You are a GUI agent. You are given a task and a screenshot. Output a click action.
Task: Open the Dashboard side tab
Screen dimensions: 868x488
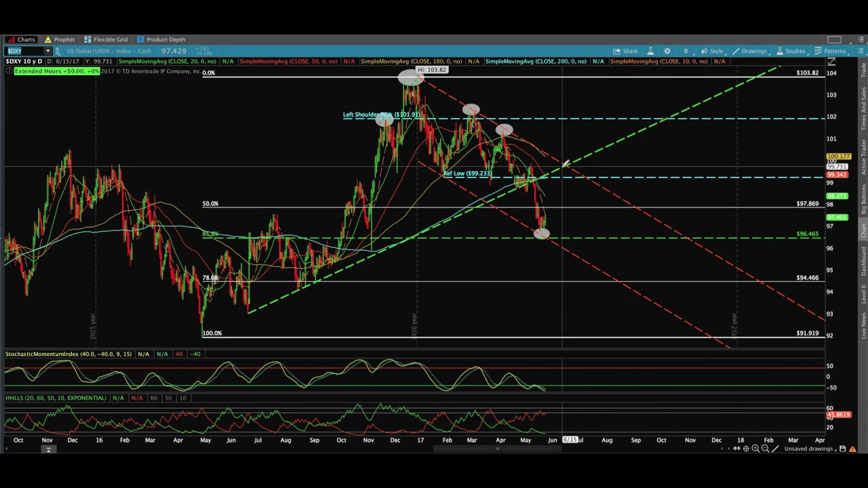[863, 261]
